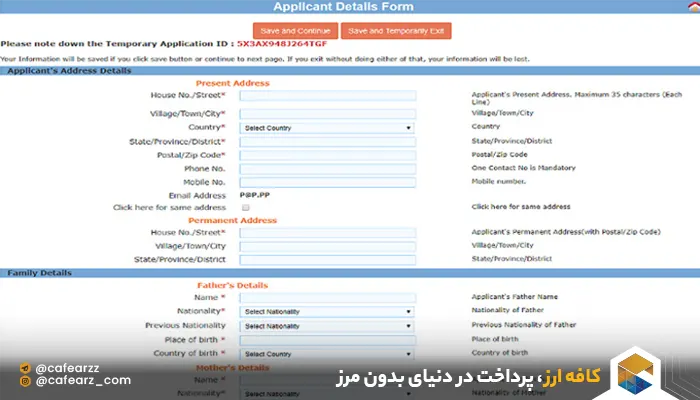
Task: Click Permanent Address State/Province/District field
Action: point(328,260)
